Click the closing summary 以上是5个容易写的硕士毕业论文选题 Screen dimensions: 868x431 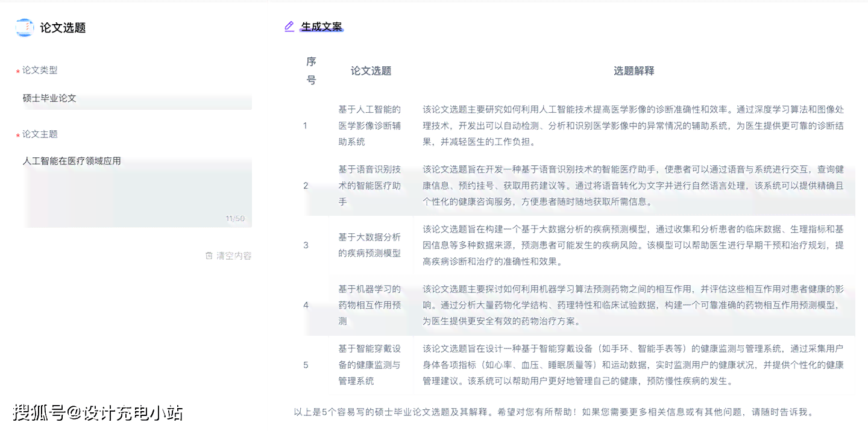pyautogui.click(x=554, y=412)
